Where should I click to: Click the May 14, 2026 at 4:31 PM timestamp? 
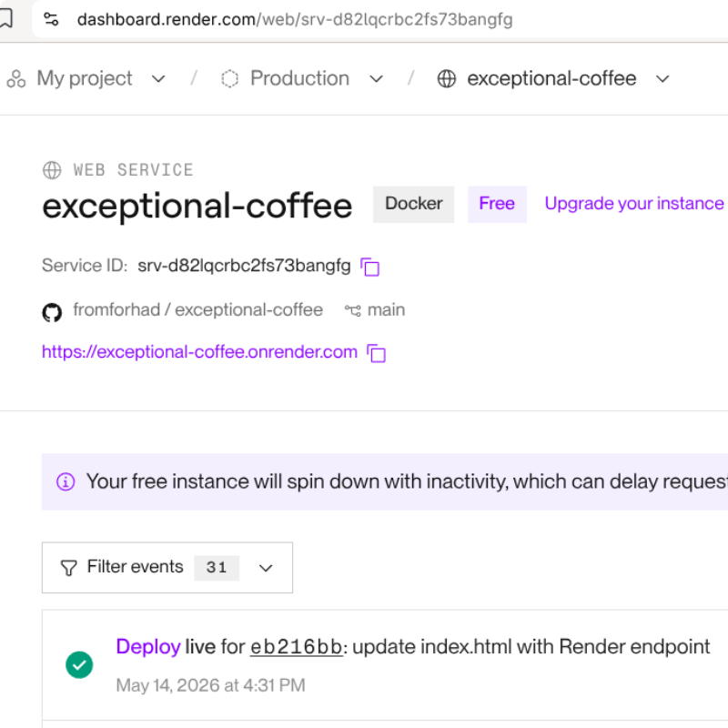point(211,685)
